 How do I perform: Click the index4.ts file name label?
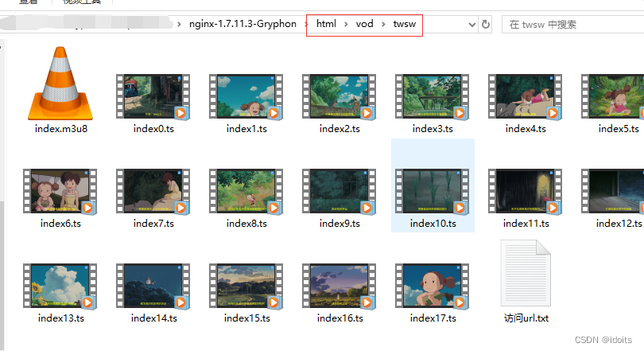tap(526, 129)
